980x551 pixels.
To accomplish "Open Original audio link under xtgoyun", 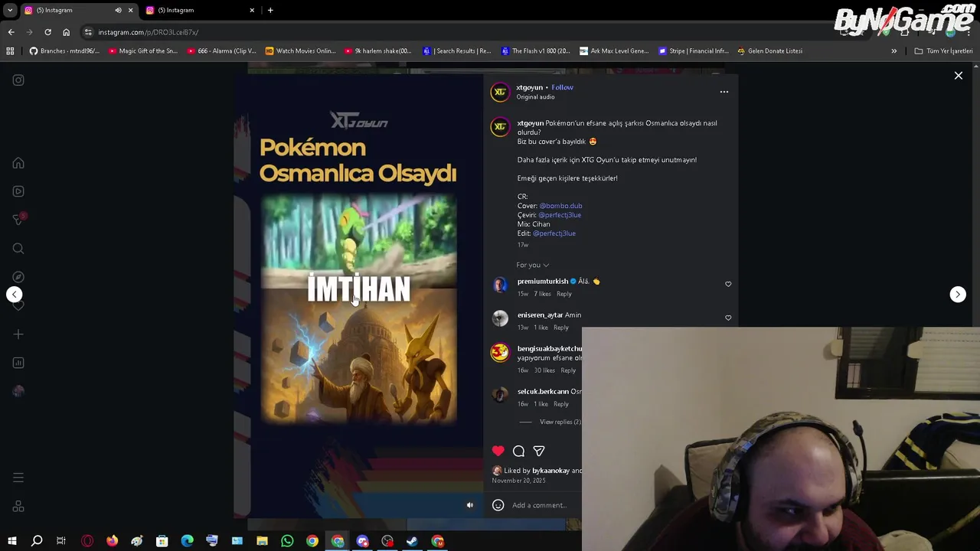I will 535,97.
